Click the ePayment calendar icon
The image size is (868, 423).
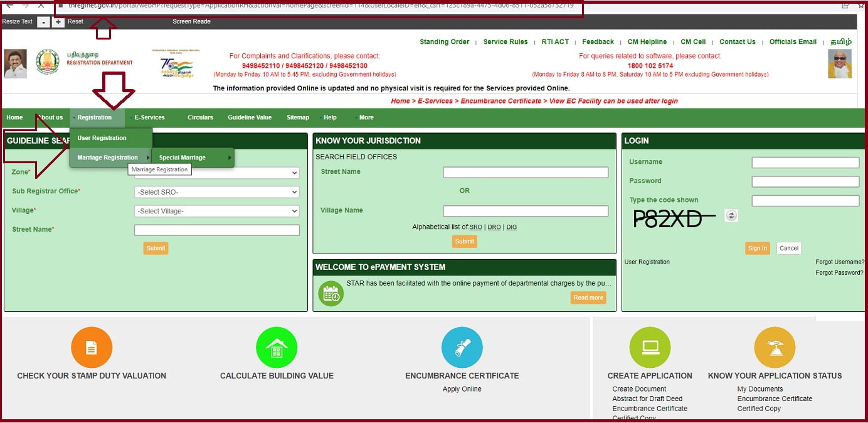pyautogui.click(x=331, y=292)
